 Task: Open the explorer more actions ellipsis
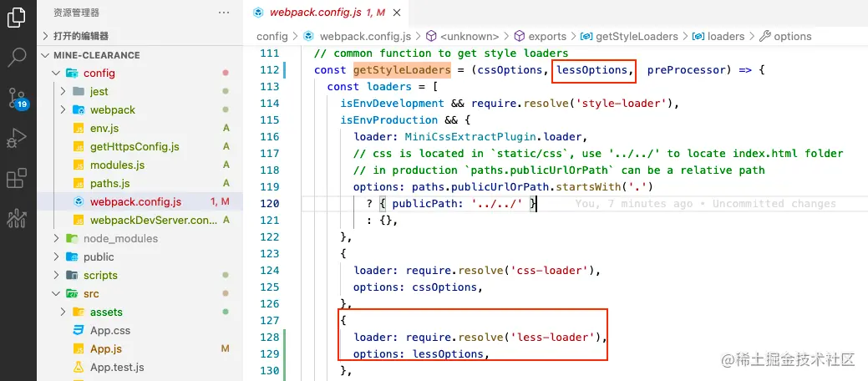224,13
